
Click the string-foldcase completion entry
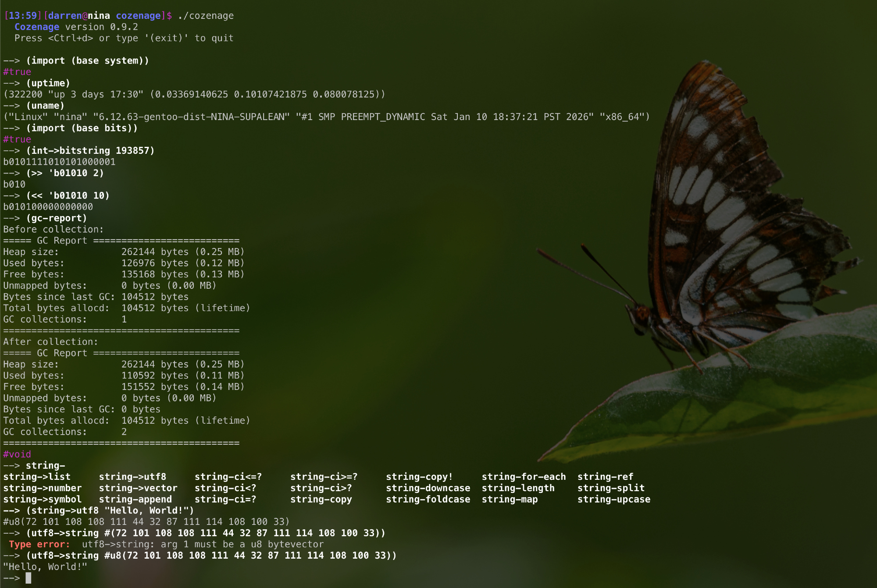[428, 499]
